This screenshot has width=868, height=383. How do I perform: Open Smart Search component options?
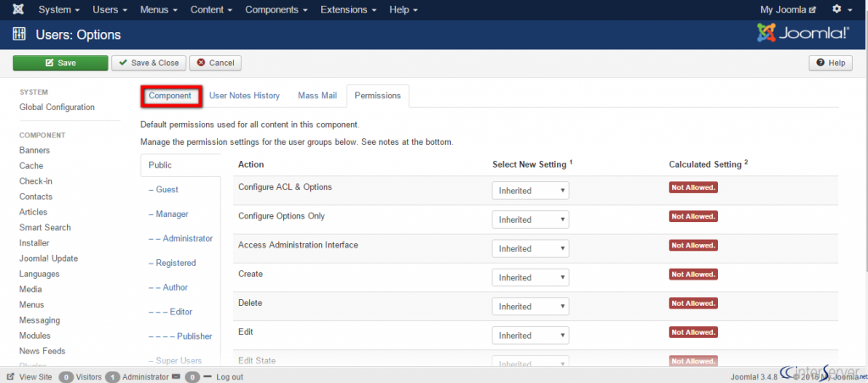pyautogui.click(x=45, y=227)
